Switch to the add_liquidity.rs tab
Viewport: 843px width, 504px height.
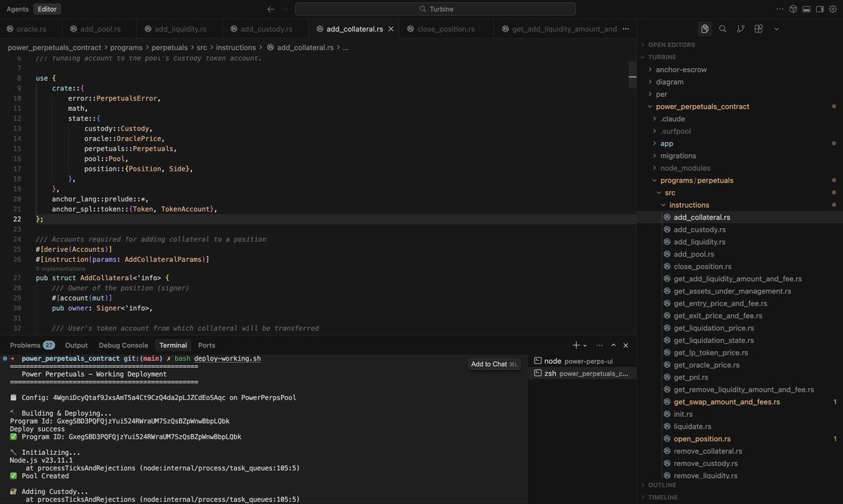click(x=180, y=29)
